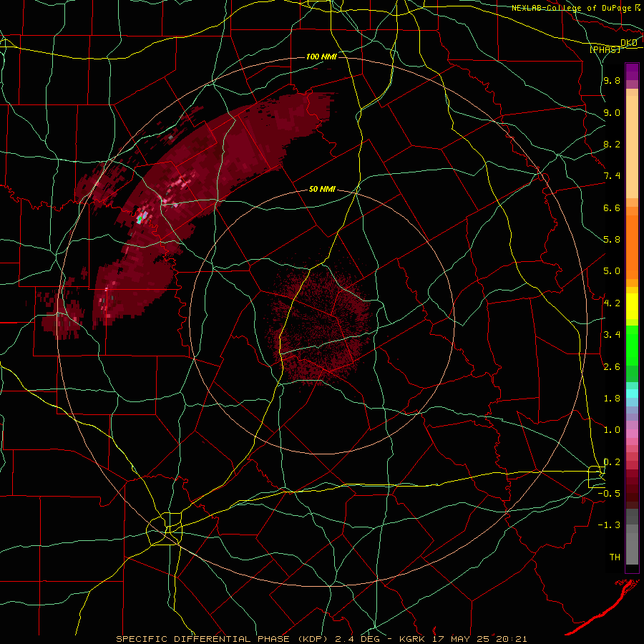Click the 3.4 value on the color scale
This screenshot has height=644, width=644.
coord(612,335)
